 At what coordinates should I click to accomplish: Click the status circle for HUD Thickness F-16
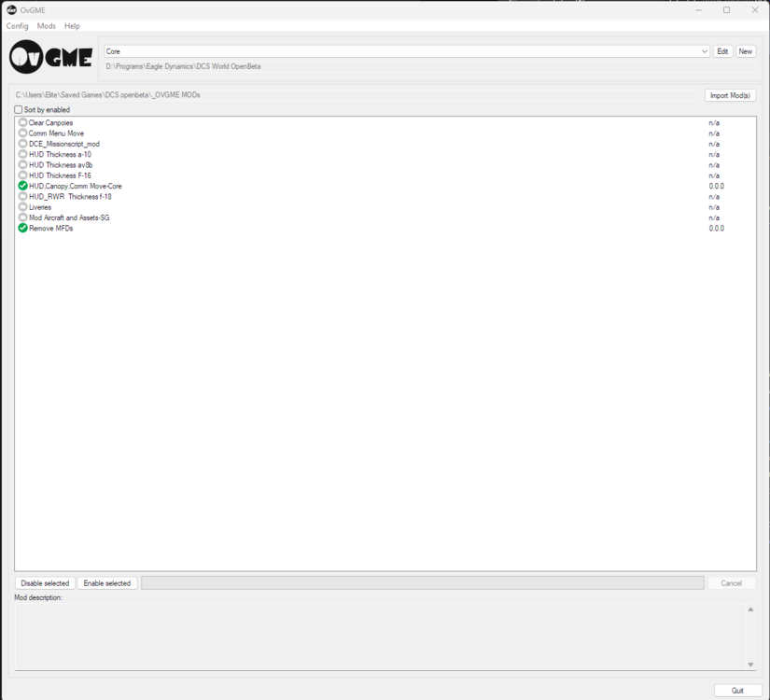point(21,175)
